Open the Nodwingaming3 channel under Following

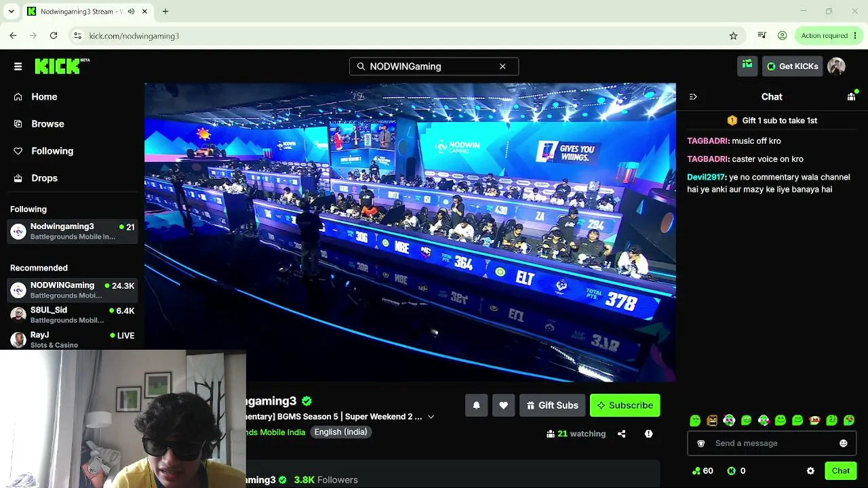click(x=72, y=231)
